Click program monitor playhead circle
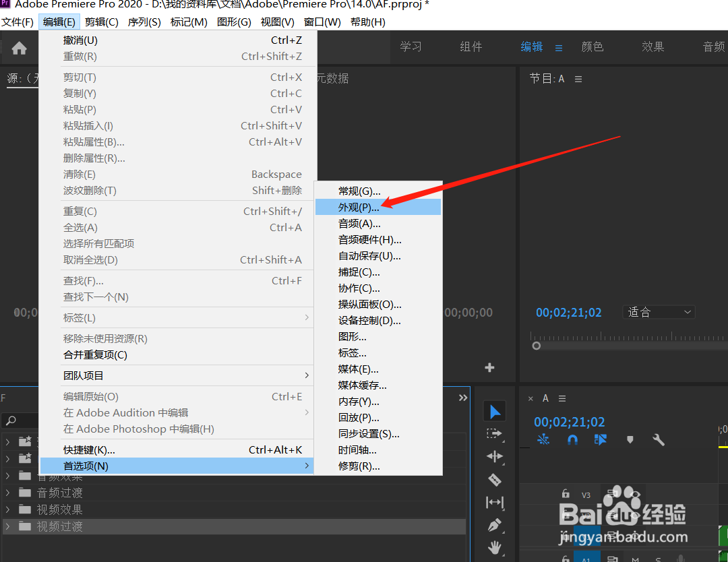Screen dimensions: 728x562 [537, 346]
